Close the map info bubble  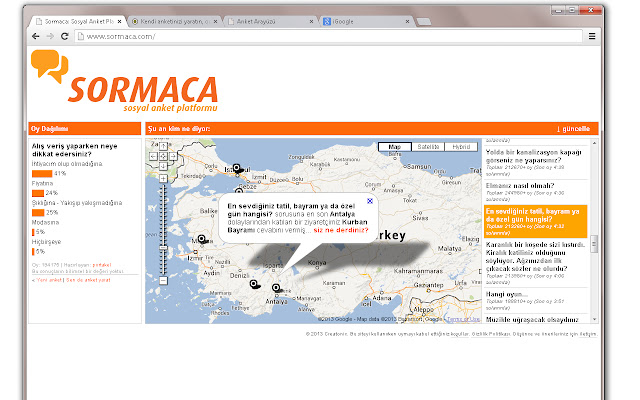[370, 201]
